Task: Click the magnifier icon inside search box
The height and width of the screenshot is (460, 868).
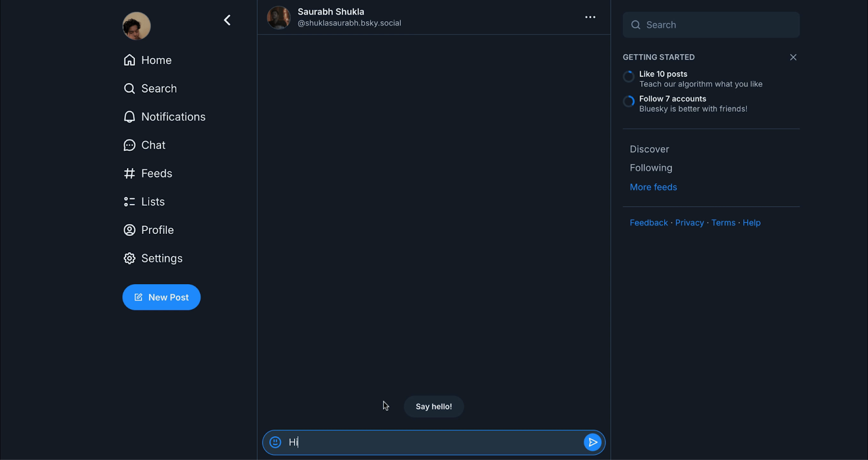Action: 636,25
